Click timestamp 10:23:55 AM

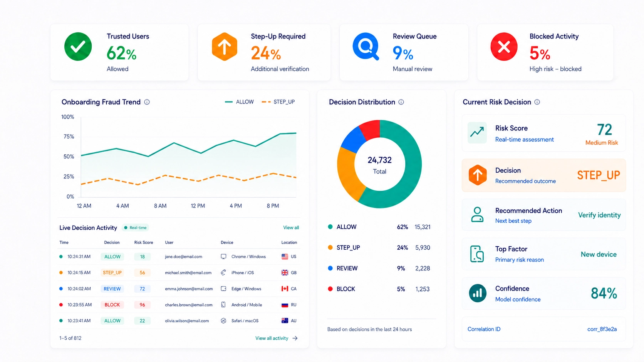[x=79, y=305]
